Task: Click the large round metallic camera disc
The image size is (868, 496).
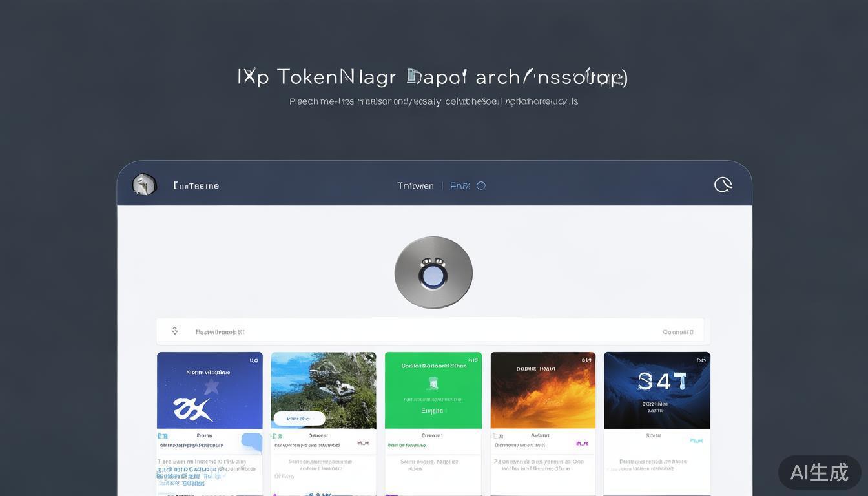Action: tap(433, 273)
